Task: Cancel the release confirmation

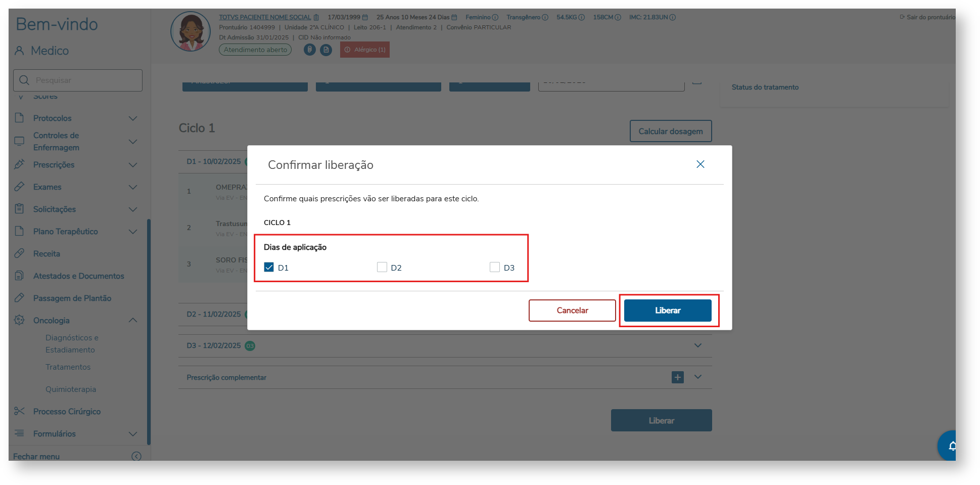Action: (x=572, y=311)
